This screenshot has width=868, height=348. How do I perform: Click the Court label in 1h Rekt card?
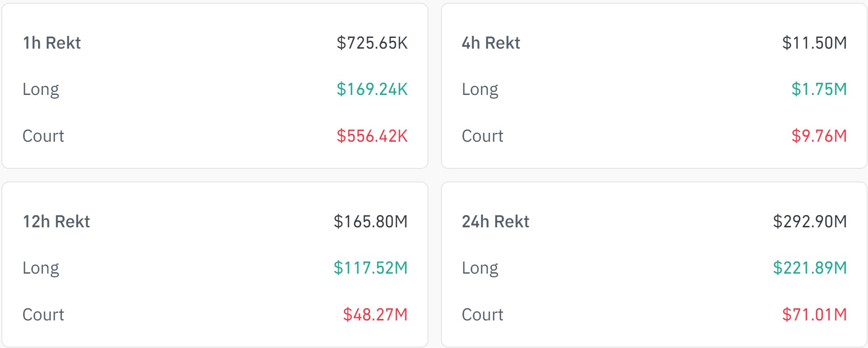pyautogui.click(x=43, y=137)
